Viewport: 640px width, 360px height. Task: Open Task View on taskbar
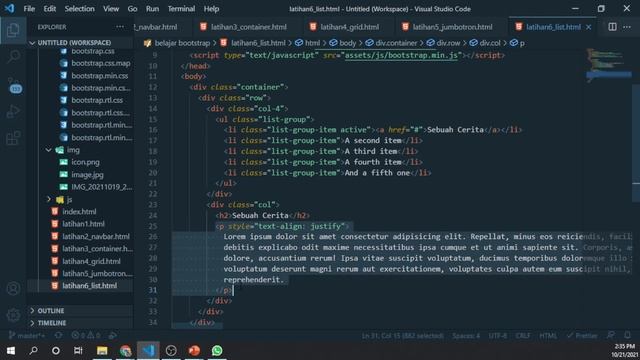point(78,351)
